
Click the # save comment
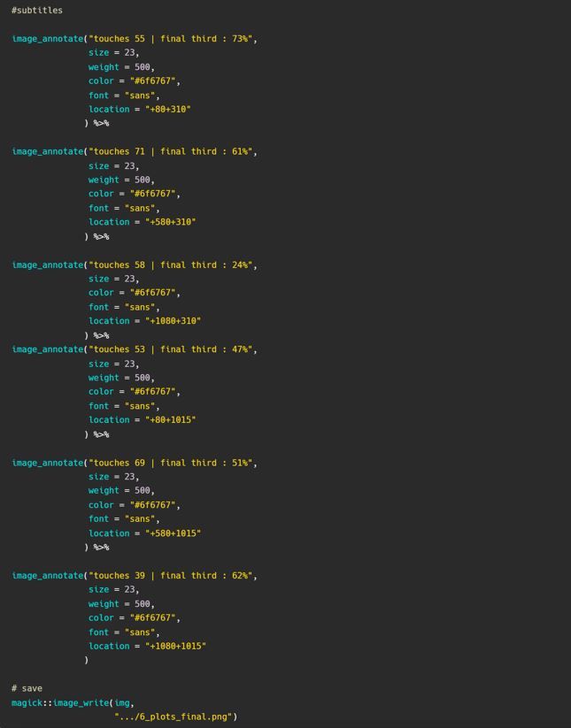[27, 688]
